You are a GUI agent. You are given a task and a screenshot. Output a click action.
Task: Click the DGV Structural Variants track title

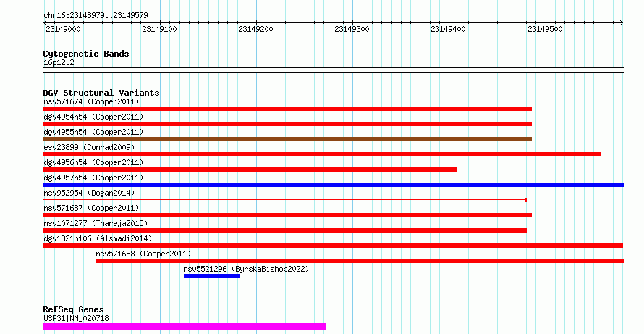tap(101, 93)
